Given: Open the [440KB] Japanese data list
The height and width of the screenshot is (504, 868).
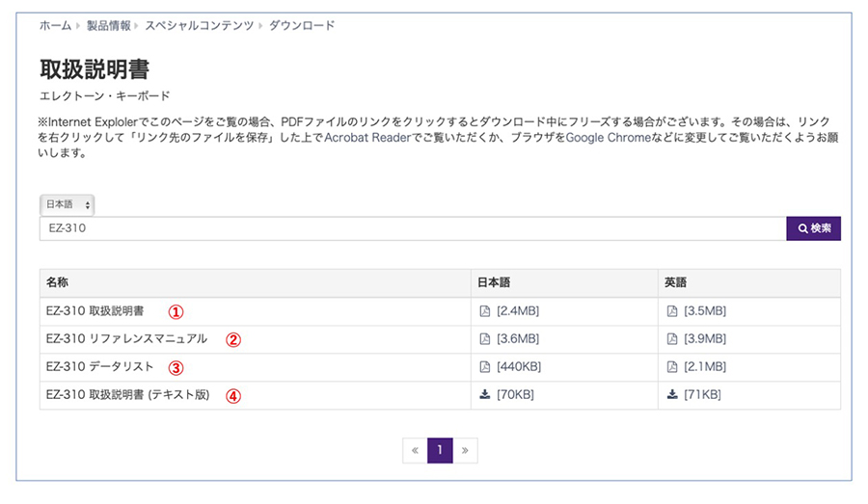Looking at the screenshot, I should tap(519, 366).
